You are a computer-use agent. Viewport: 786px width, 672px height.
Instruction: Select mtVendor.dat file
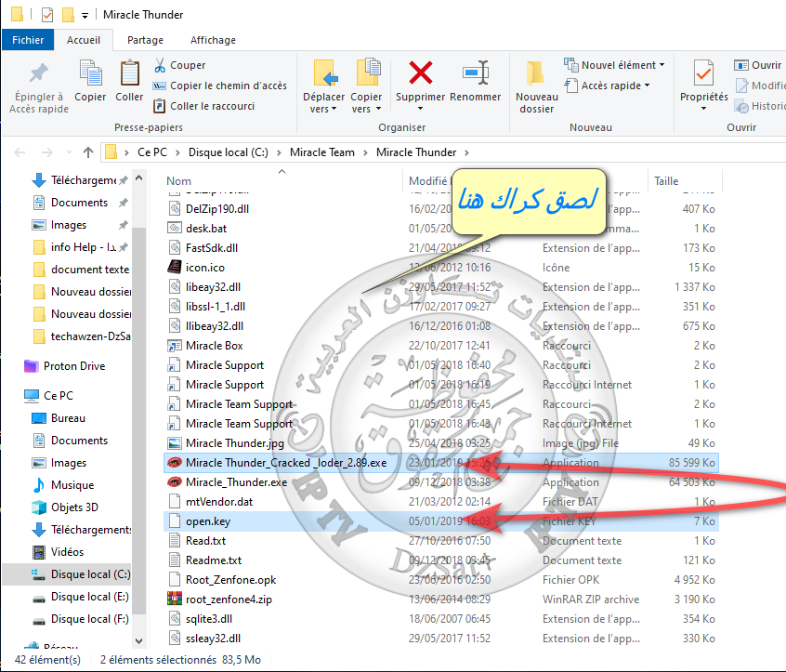pos(219,502)
